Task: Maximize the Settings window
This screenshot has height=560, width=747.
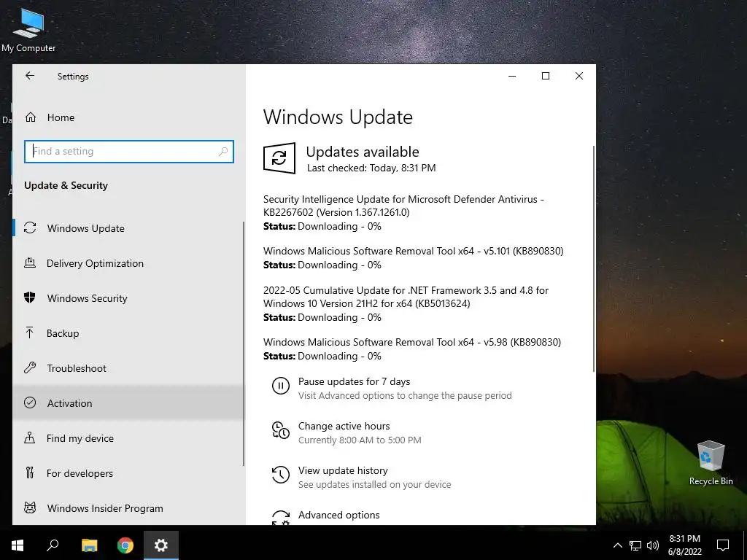Action: 546,76
